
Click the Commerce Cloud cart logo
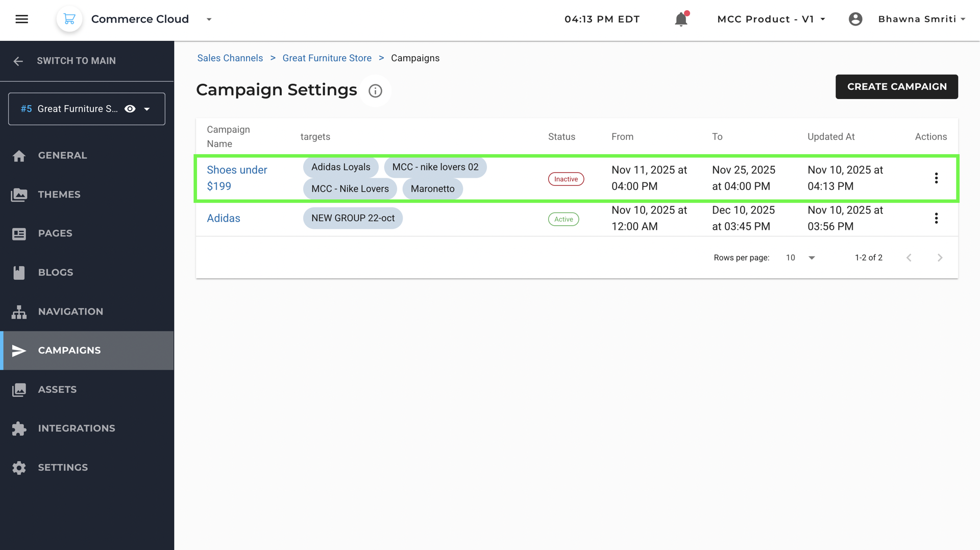[69, 19]
